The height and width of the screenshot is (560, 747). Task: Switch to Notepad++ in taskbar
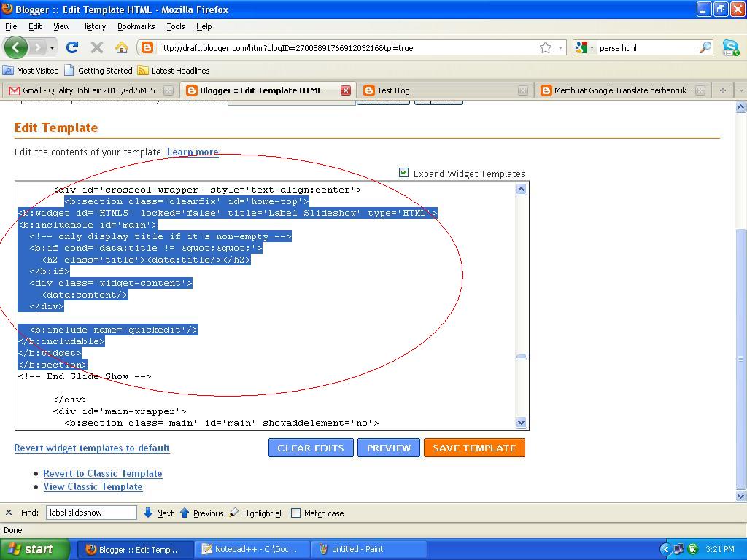click(252, 550)
